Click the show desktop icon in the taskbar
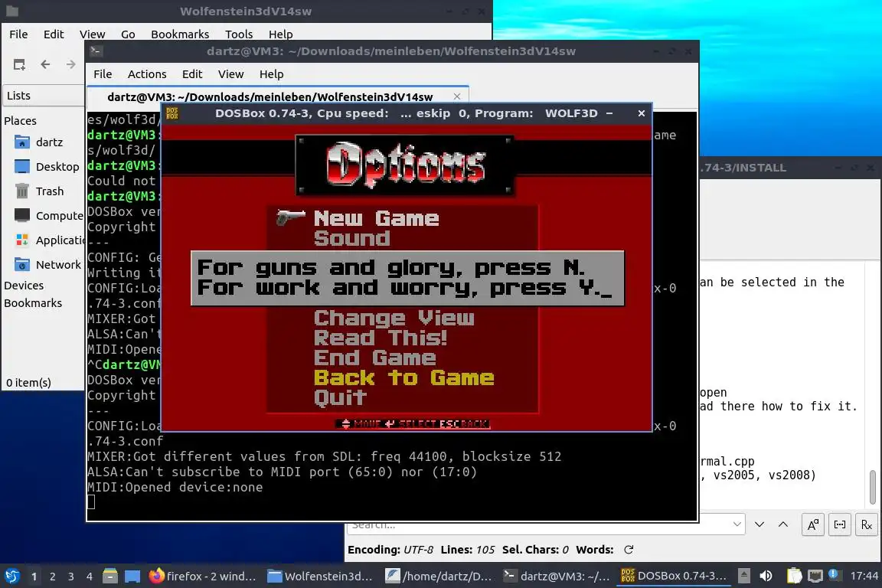 point(132,576)
